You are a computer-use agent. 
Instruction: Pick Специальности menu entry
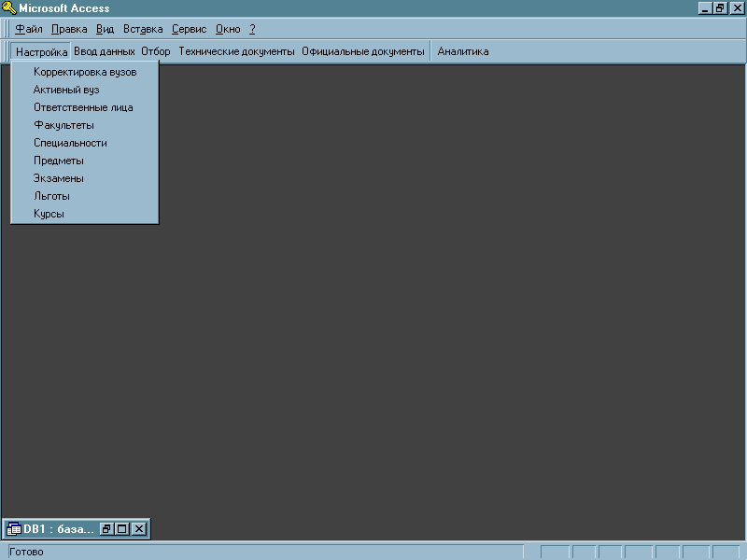coord(85,143)
